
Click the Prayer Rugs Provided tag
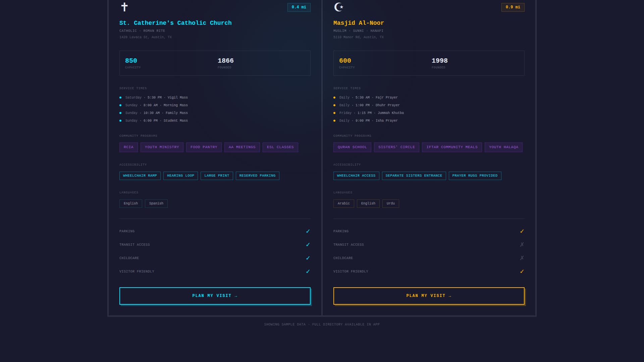(475, 176)
